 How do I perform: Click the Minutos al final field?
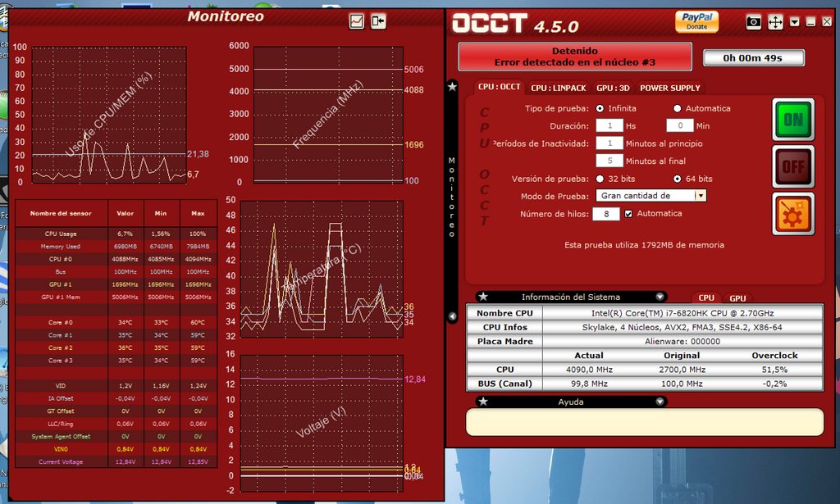[609, 161]
